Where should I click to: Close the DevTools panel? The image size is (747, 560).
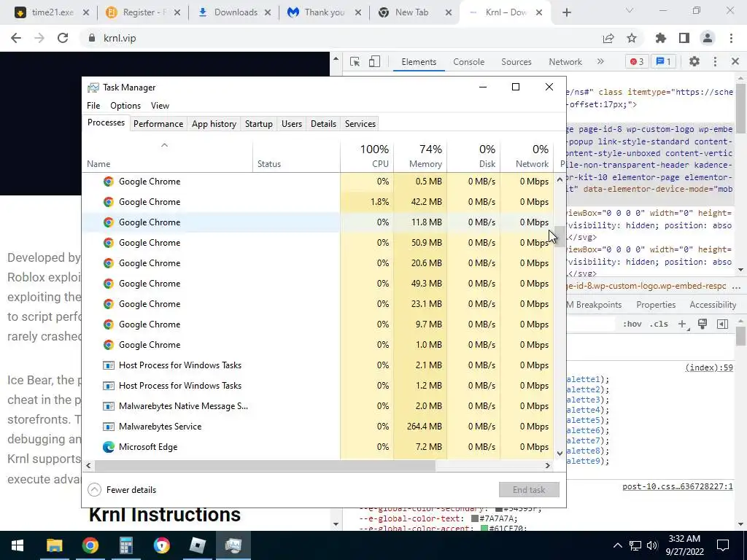(735, 61)
